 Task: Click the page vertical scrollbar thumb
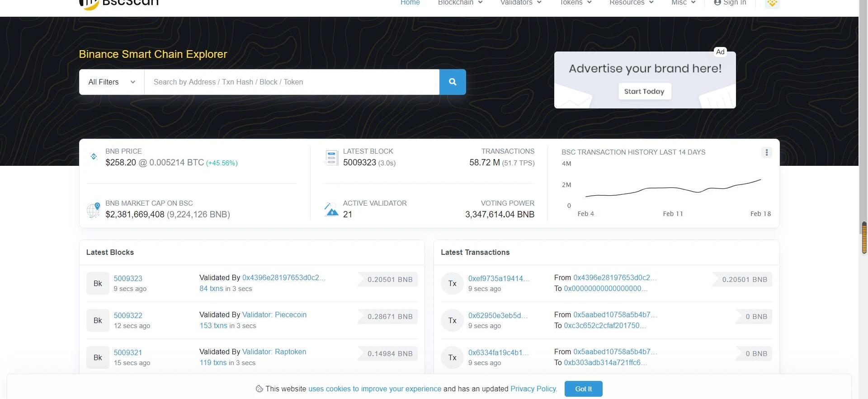[864, 237]
